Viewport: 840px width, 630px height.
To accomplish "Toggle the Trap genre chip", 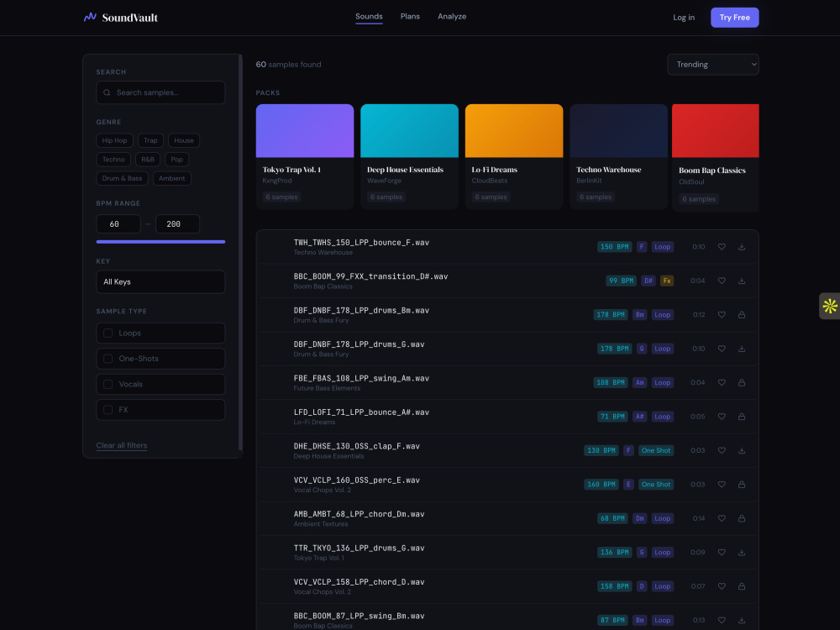I will point(150,140).
